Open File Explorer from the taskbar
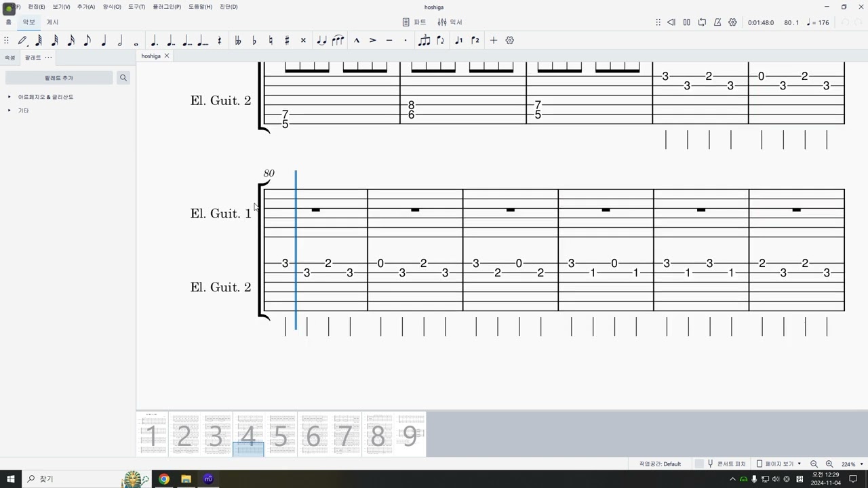This screenshot has height=488, width=868. point(186,479)
